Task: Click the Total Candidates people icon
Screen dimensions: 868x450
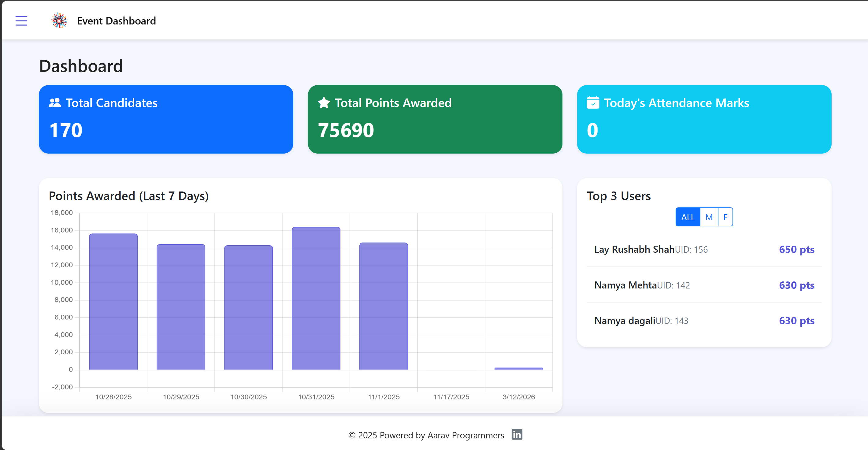Action: tap(54, 103)
